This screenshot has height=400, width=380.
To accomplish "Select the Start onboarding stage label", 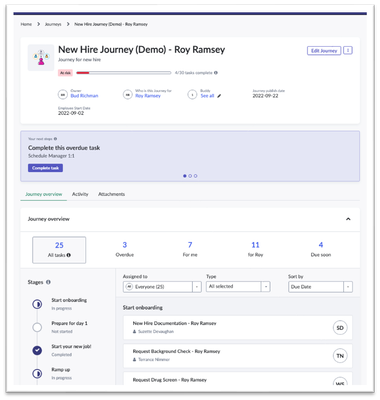I will point(69,300).
